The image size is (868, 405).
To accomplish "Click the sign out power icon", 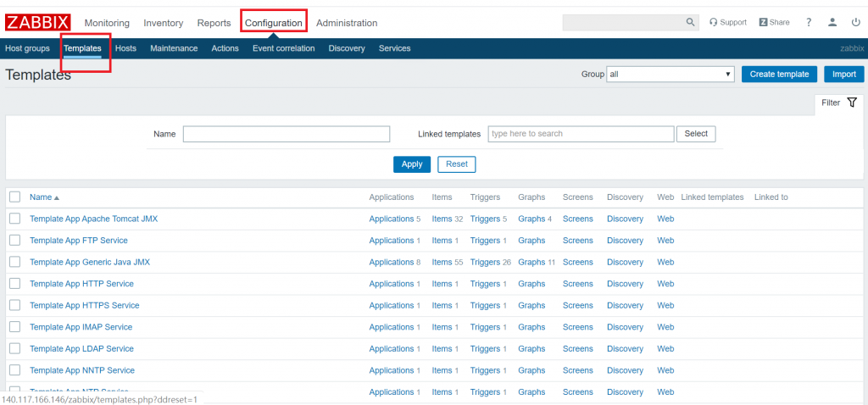I will point(856,22).
